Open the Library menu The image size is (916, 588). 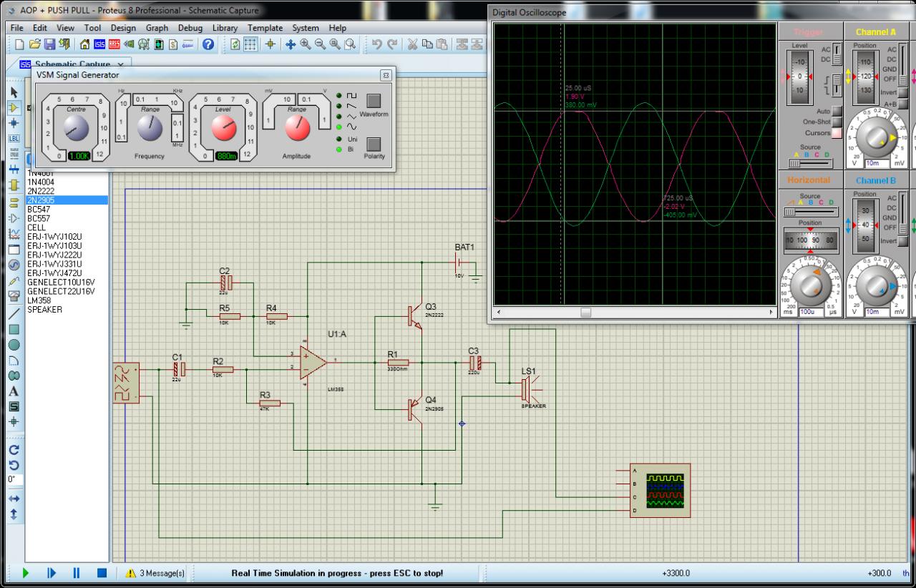pos(225,28)
